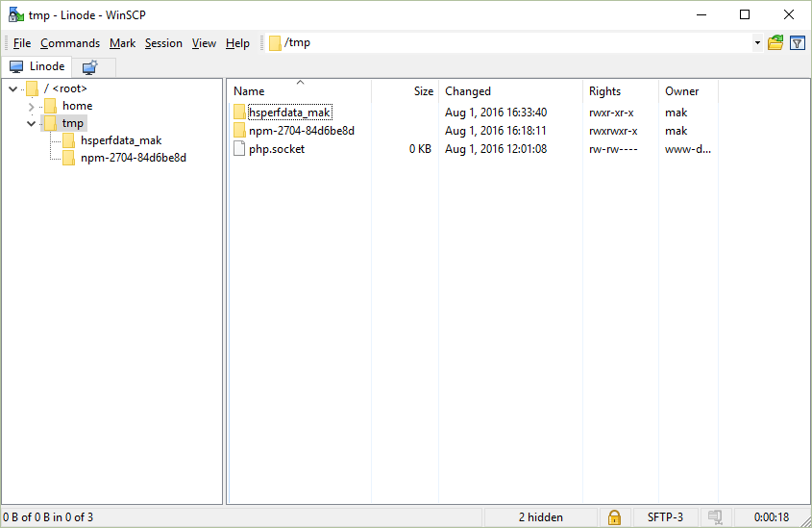Click the home folder icon in tree

(x=51, y=106)
